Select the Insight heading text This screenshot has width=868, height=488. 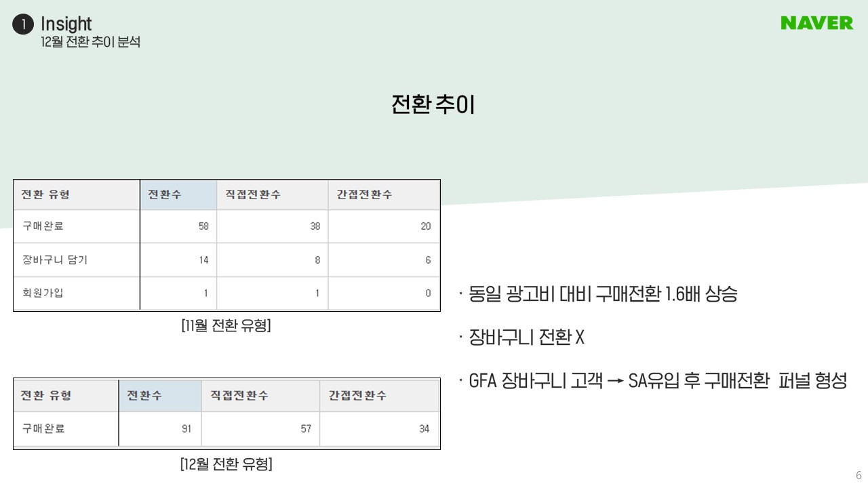click(x=66, y=24)
